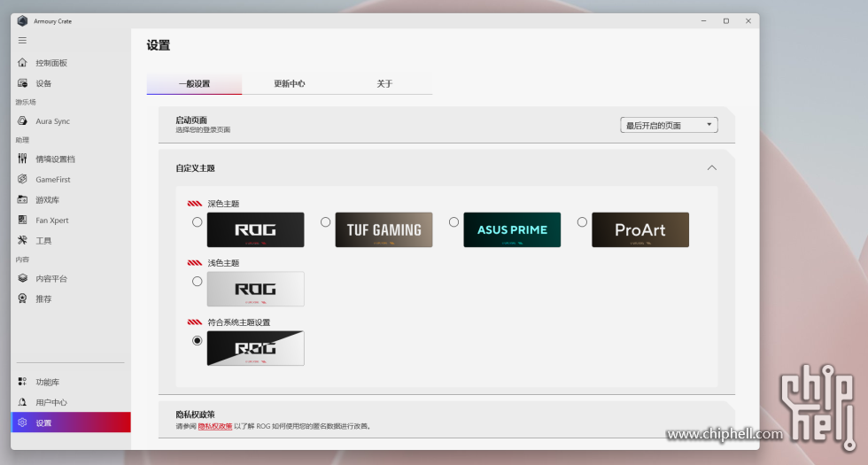Click the content platform layers icon
This screenshot has height=465, width=868.
pos(22,278)
